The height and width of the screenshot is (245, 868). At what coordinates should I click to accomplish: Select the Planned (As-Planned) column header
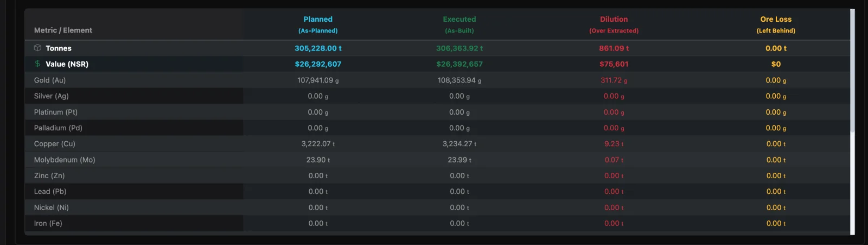[x=318, y=24]
